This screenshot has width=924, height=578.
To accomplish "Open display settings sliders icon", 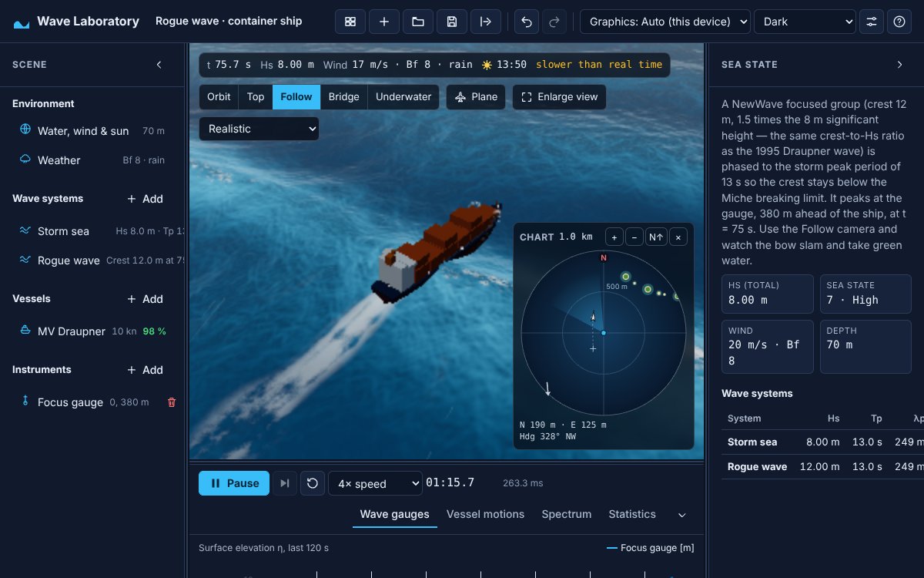I will 872,22.
